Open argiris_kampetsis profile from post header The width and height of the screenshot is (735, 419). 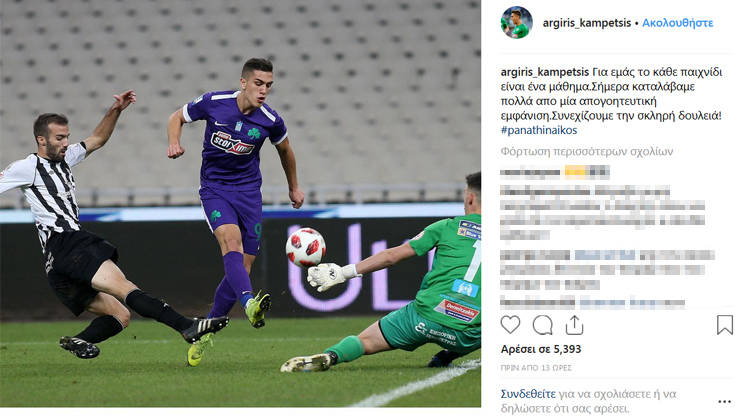pos(587,23)
